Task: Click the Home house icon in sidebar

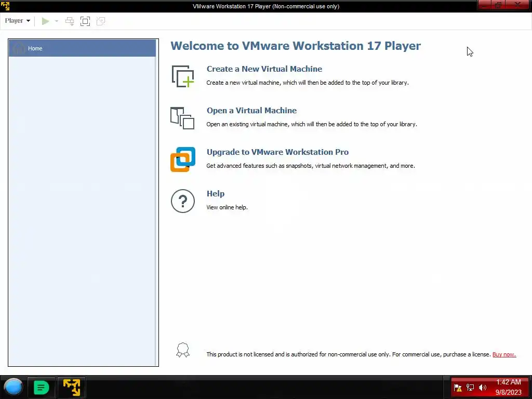Action: coord(18,48)
